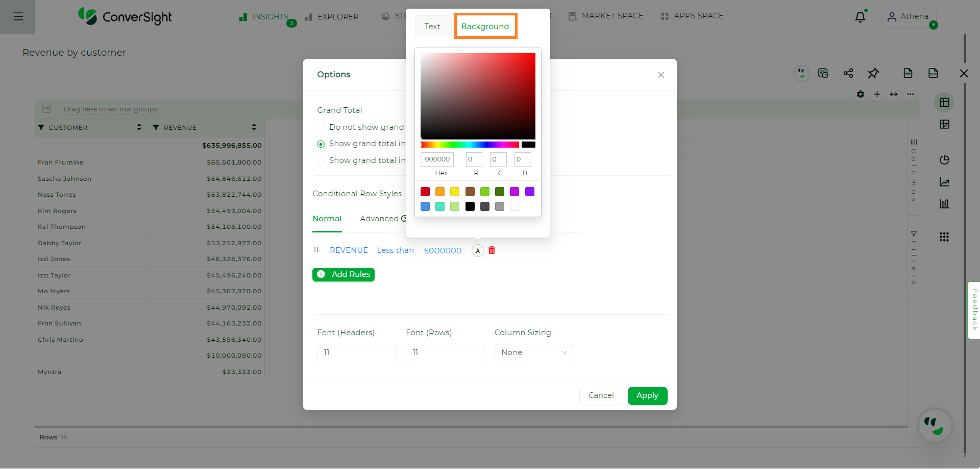Open the Feedback side tab

pyautogui.click(x=974, y=310)
